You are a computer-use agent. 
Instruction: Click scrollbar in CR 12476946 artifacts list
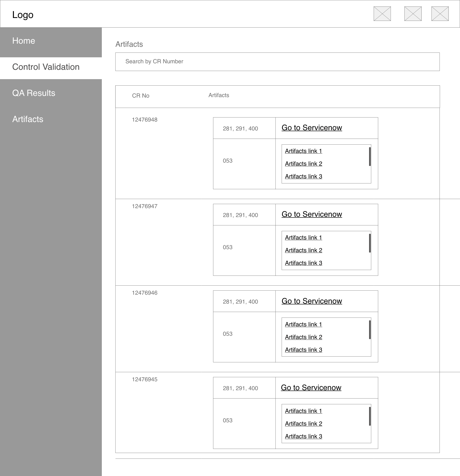click(x=369, y=330)
